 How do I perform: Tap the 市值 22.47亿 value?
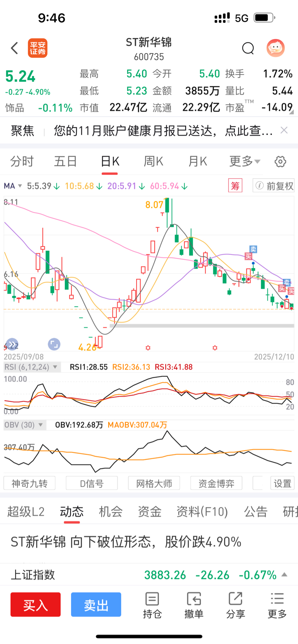[x=128, y=107]
